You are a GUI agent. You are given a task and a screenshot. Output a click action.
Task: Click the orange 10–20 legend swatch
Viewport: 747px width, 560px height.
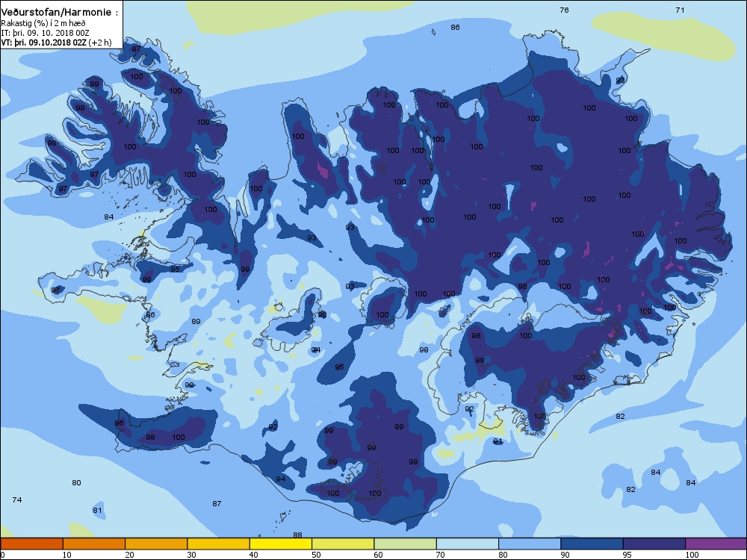(94, 544)
